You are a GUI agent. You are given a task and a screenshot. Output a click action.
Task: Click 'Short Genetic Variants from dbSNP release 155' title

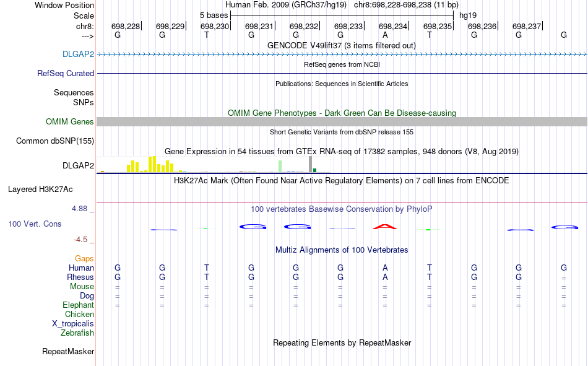coord(342,132)
